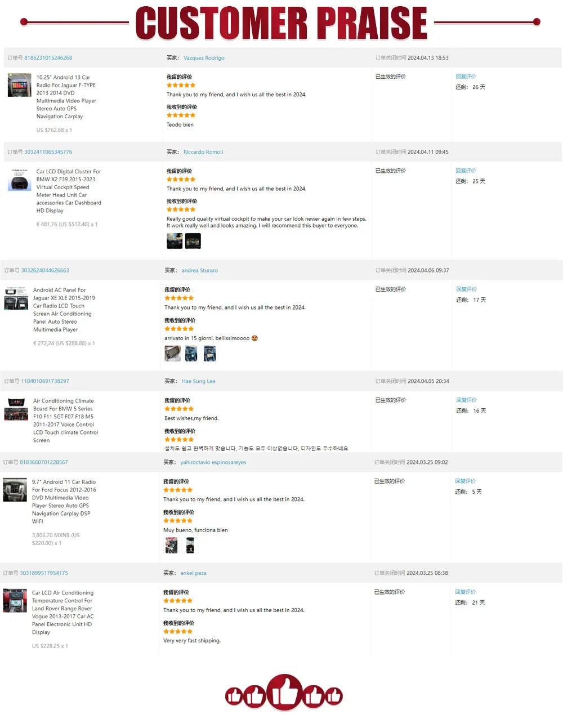View second photo in yahiroctavio espinosareyes' review
563x728 pixels.
(x=190, y=545)
